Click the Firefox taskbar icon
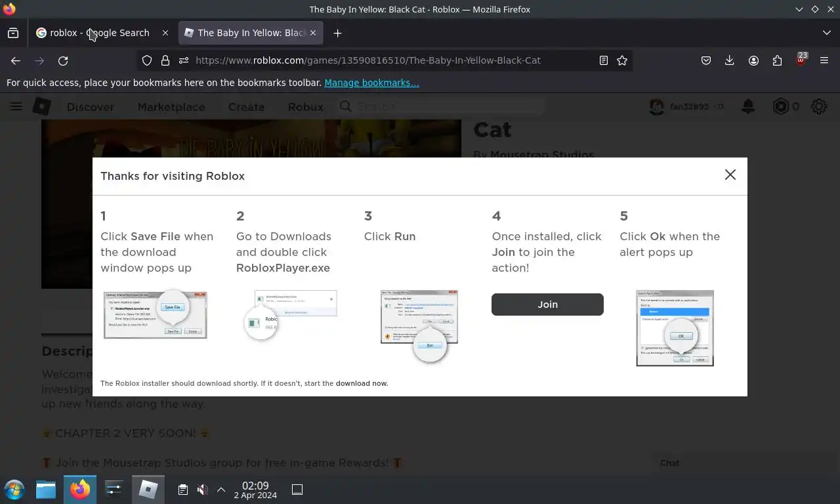 pyautogui.click(x=80, y=490)
